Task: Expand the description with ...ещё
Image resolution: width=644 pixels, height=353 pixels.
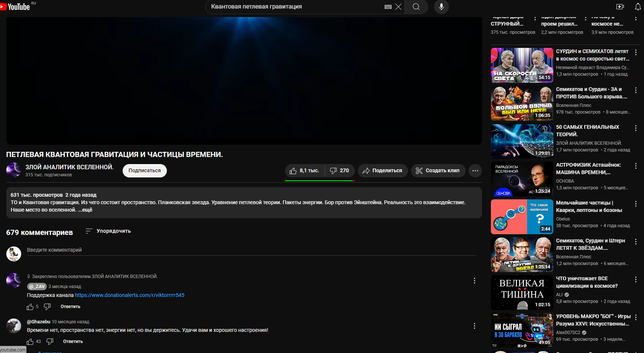Action: click(x=85, y=210)
